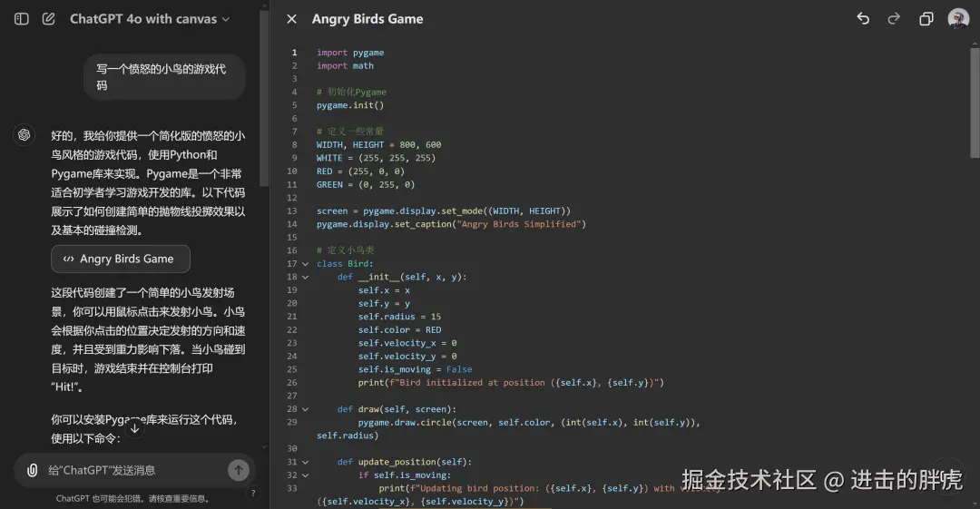The height and width of the screenshot is (509, 980).
Task: Open the help question mark button
Action: (253, 493)
